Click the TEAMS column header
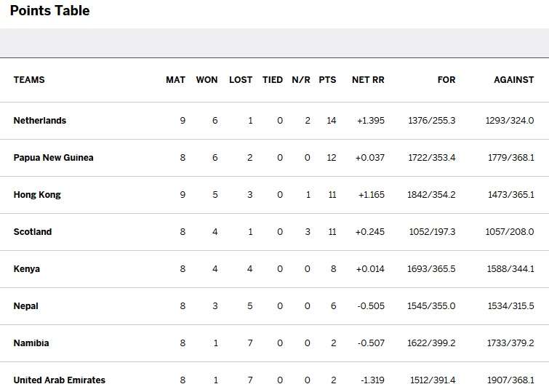 pyautogui.click(x=29, y=80)
